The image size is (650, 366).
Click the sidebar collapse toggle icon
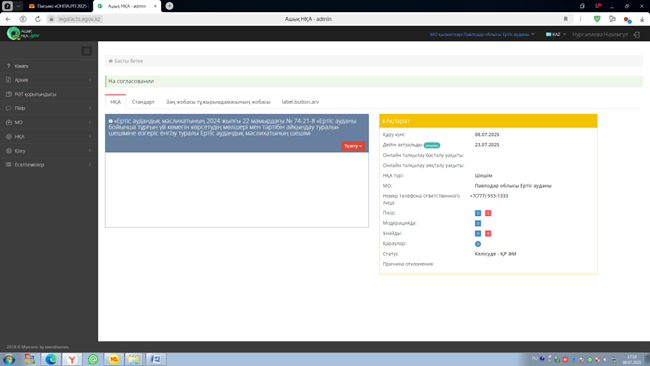click(x=86, y=51)
